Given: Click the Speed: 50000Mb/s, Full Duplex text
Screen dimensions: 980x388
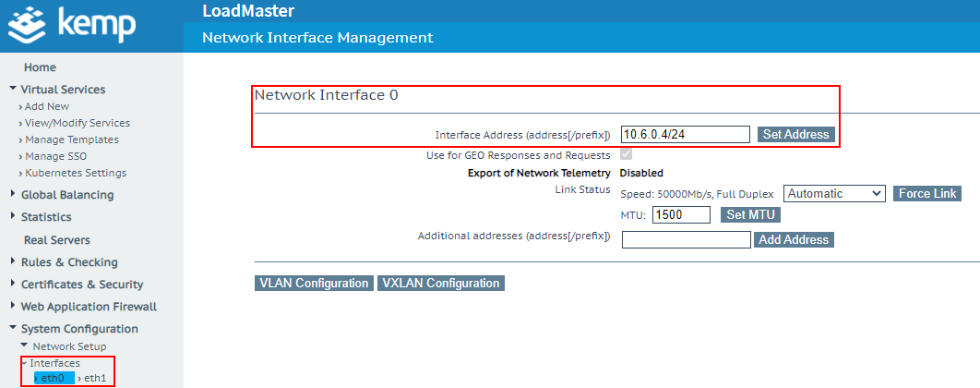Looking at the screenshot, I should [x=697, y=194].
